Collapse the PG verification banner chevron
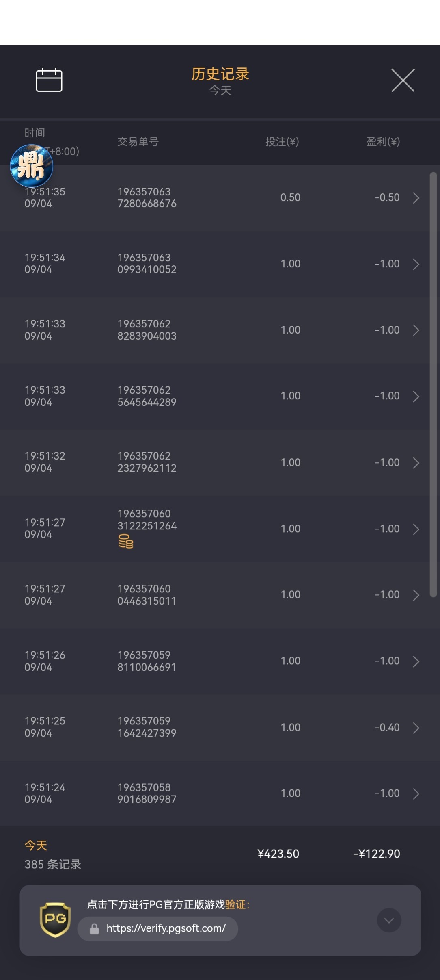 389,920
